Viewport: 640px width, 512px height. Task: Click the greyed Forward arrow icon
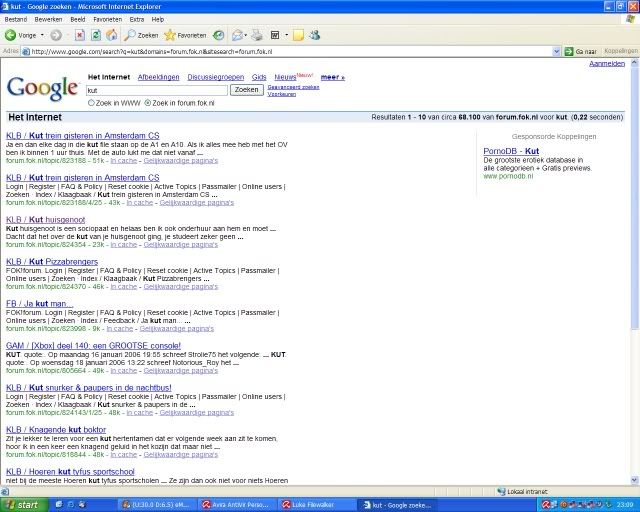[56, 36]
